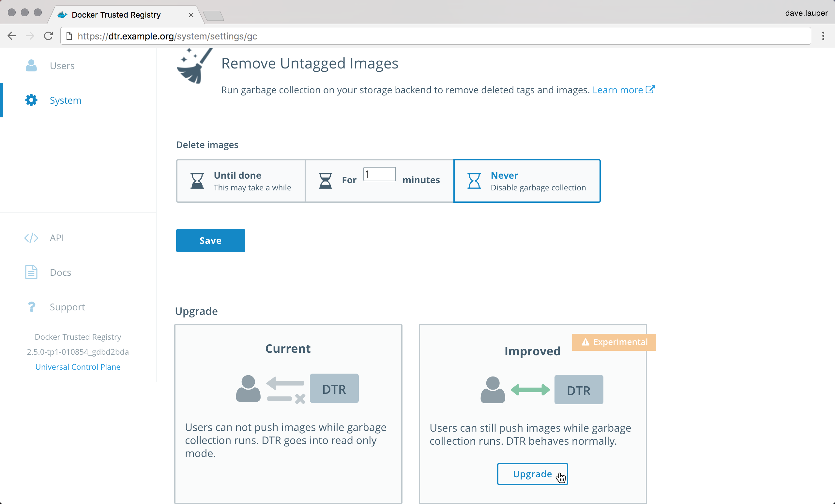Go back with the browser back arrow
This screenshot has height=504, width=835.
[x=12, y=36]
